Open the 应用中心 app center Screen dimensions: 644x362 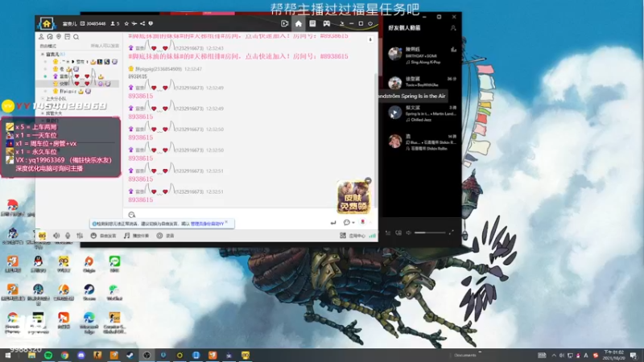[x=353, y=236]
